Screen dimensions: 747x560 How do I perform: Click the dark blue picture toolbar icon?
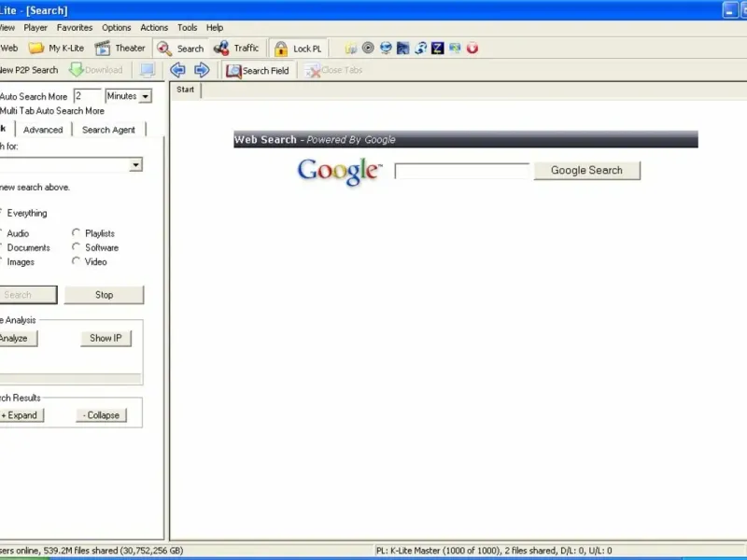pyautogui.click(x=403, y=48)
